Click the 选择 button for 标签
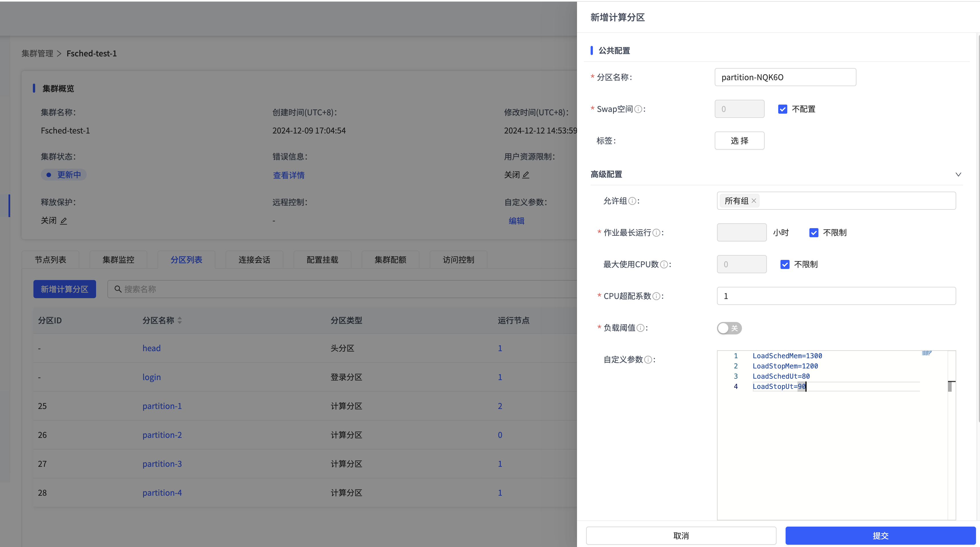This screenshot has width=980, height=547. (x=739, y=141)
